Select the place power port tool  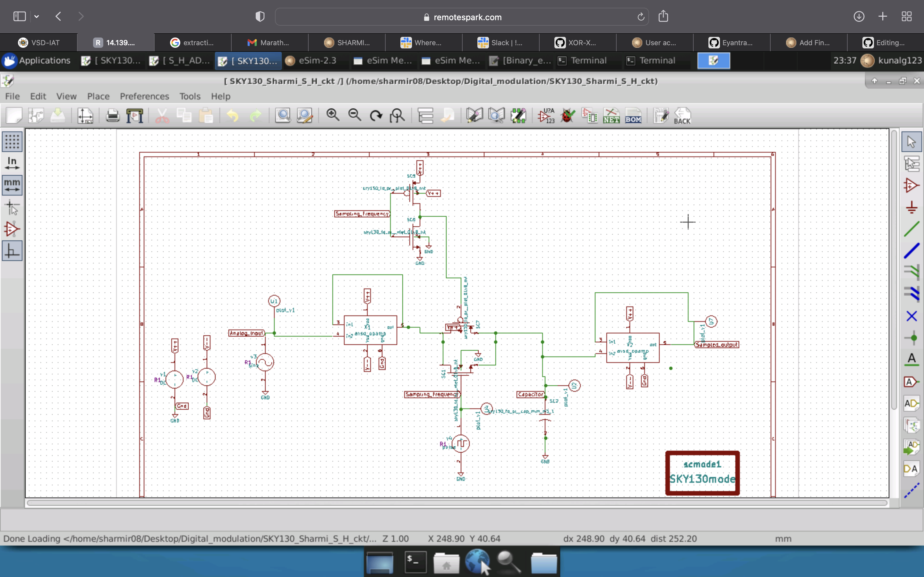(912, 207)
